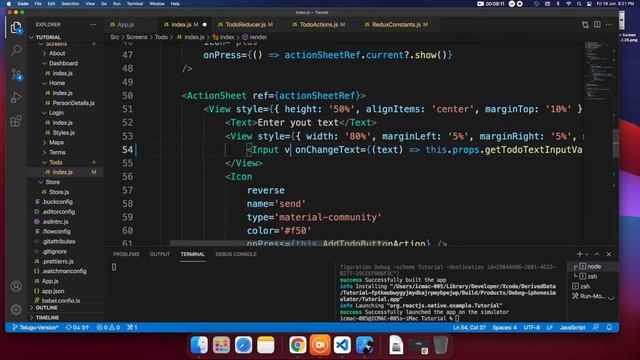Create a new terminal with plus icon

579,254
